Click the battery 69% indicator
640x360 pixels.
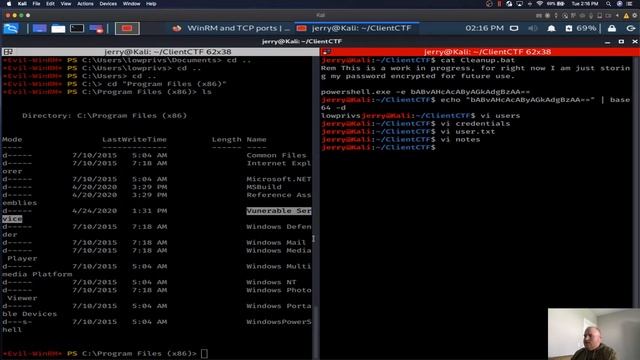(581, 28)
